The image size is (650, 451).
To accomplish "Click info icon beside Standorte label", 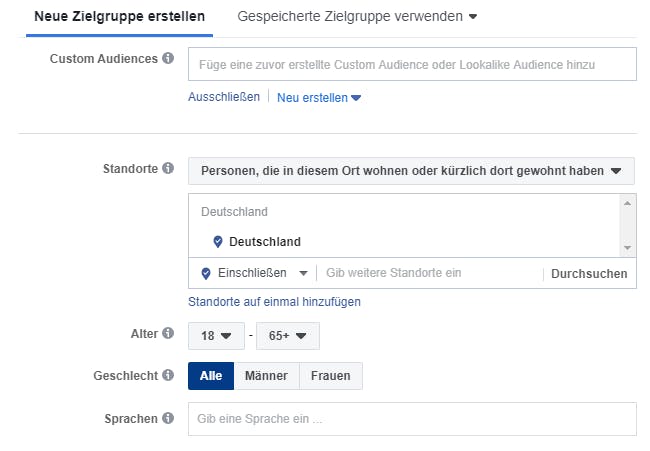I will click(168, 169).
